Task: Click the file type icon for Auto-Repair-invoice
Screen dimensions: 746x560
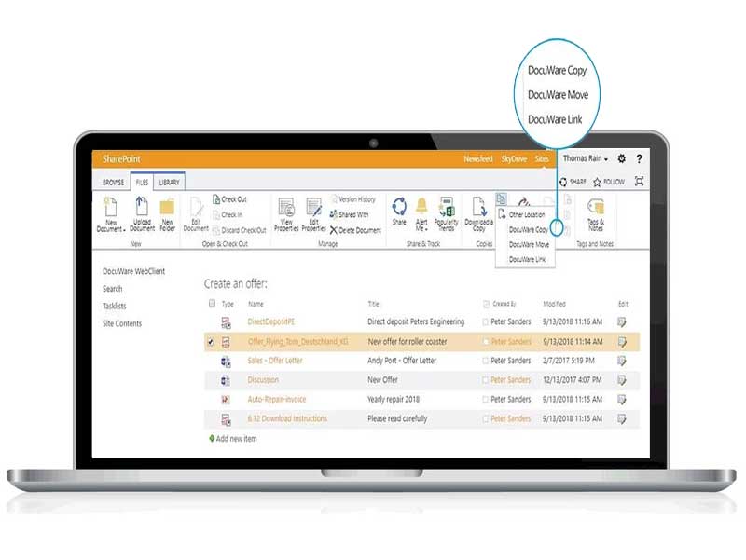Action: tap(226, 400)
